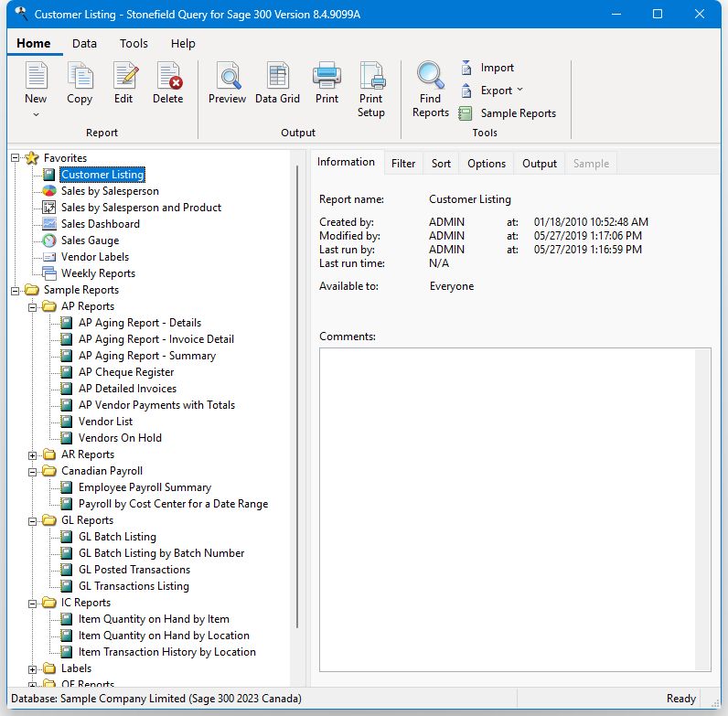
Task: Switch to the Sort tab
Action: (x=441, y=164)
